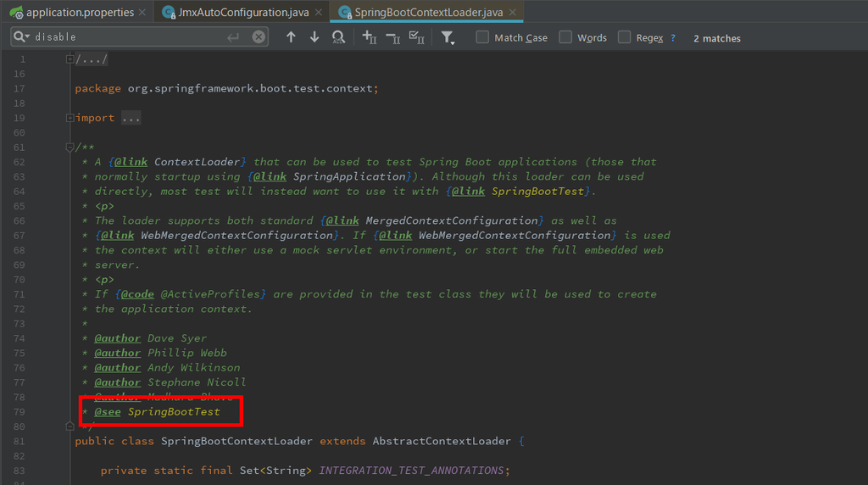Viewport: 868px width, 485px height.
Task: Add selection for next occurrence
Action: point(370,37)
